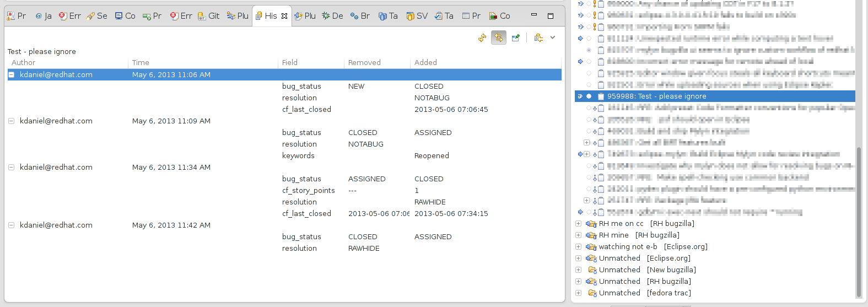The width and height of the screenshot is (868, 307).
Task: Expand the RH me on cc query
Action: point(578,223)
